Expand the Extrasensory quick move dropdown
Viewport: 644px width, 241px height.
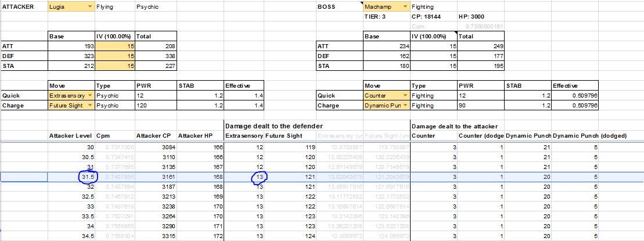point(89,95)
